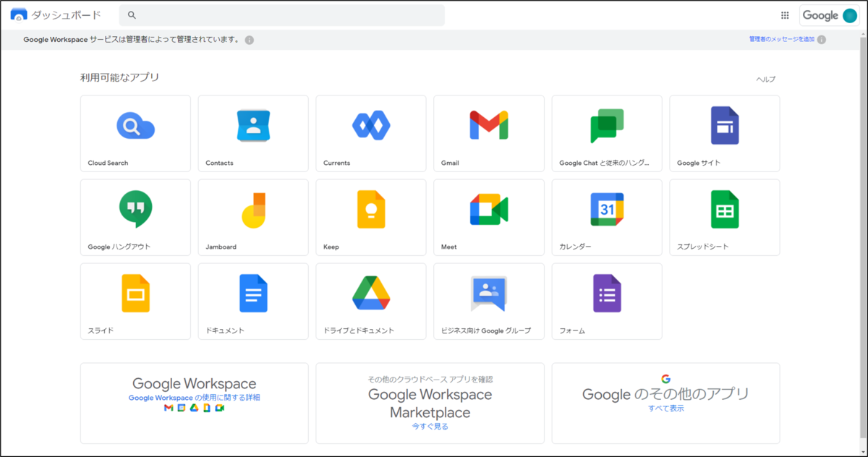
Task: Launch the Currents app icon
Action: pyautogui.click(x=371, y=126)
